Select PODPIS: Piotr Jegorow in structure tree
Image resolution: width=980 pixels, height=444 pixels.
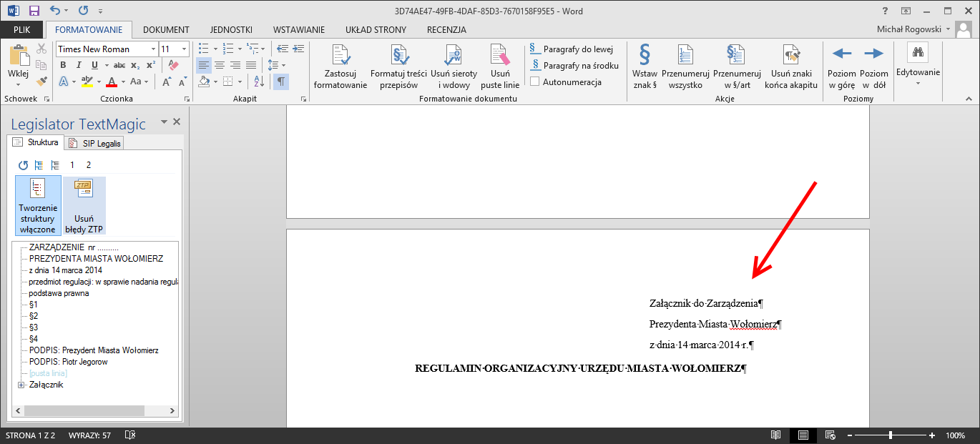(68, 362)
